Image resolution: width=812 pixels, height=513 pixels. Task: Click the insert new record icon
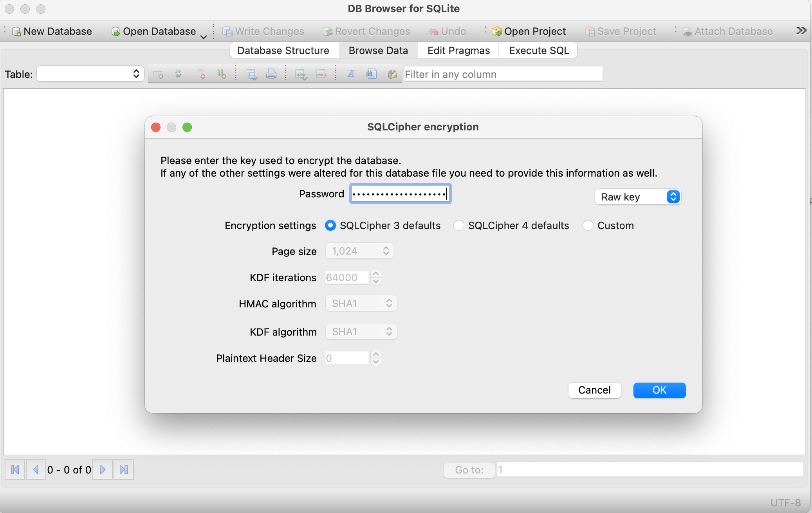(158, 74)
